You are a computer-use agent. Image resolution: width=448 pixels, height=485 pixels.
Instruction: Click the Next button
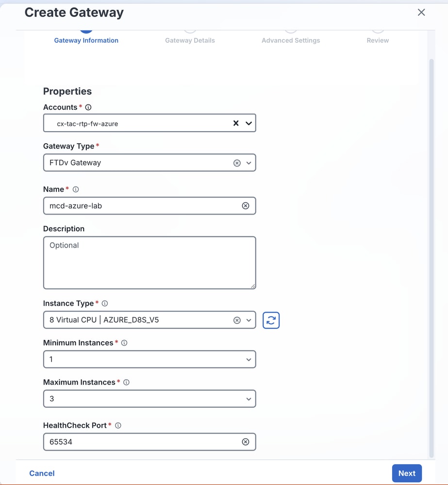pyautogui.click(x=407, y=473)
